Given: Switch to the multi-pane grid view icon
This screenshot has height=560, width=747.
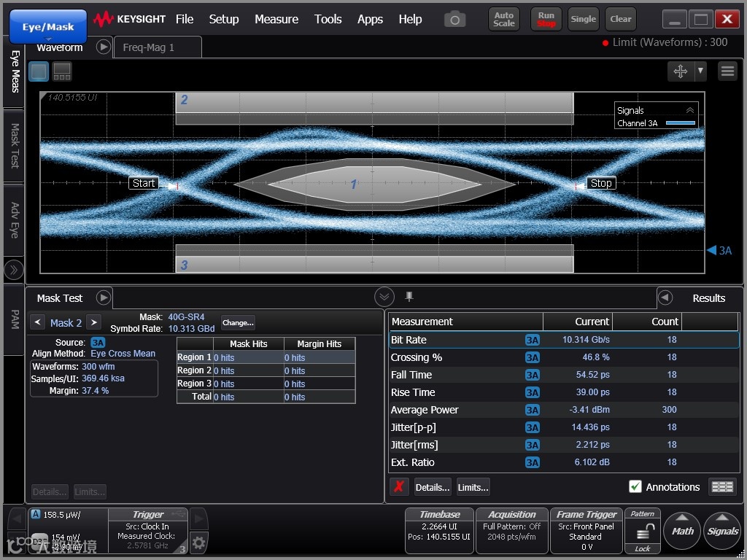Looking at the screenshot, I should tap(62, 71).
